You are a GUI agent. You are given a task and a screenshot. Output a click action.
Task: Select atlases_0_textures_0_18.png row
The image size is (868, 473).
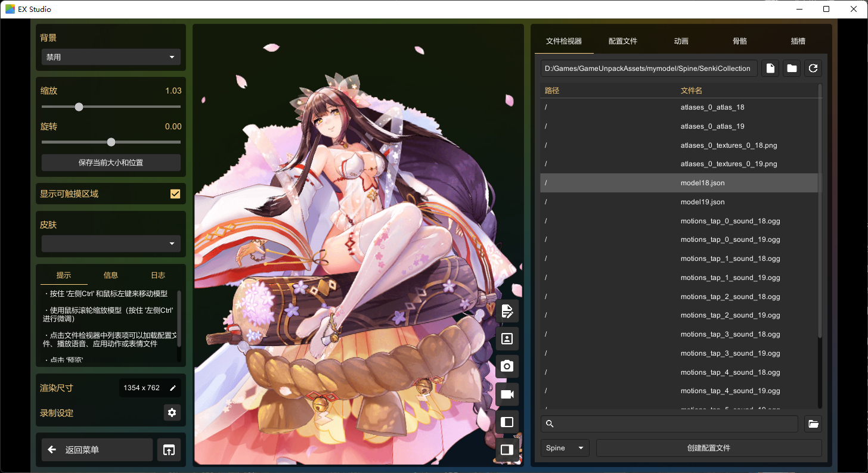coord(679,145)
